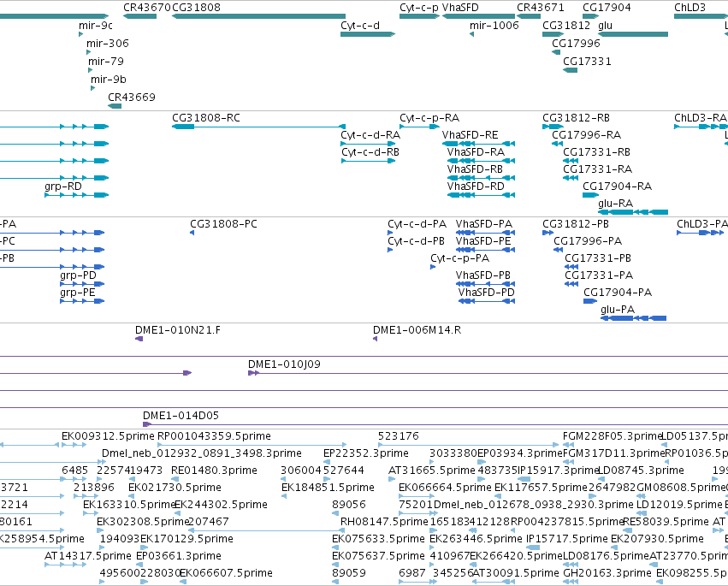Viewport: 728px width, 586px height.
Task: Click the Cyt-c-p-RA transcript
Action: [419, 127]
